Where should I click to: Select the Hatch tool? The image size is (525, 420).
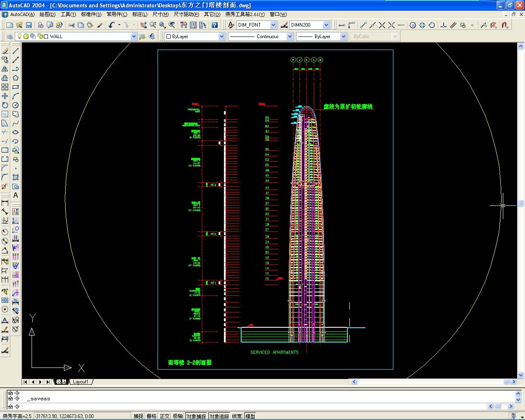pyautogui.click(x=16, y=177)
